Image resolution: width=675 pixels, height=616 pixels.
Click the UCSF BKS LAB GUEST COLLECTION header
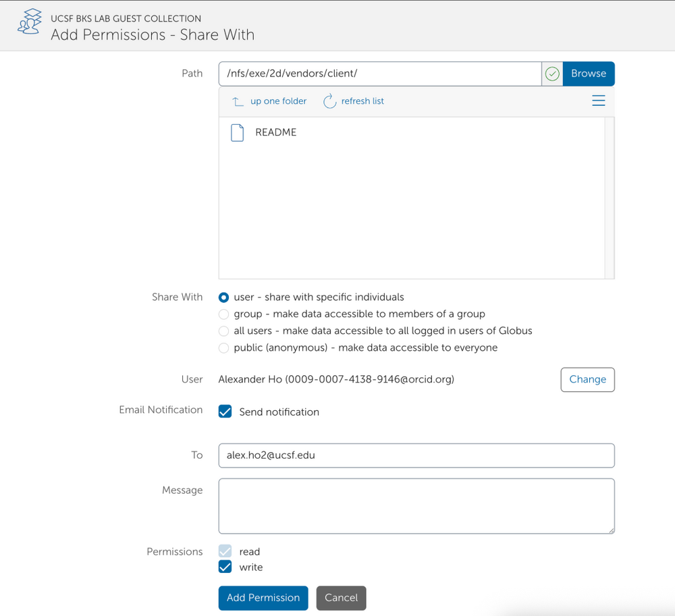126,18
